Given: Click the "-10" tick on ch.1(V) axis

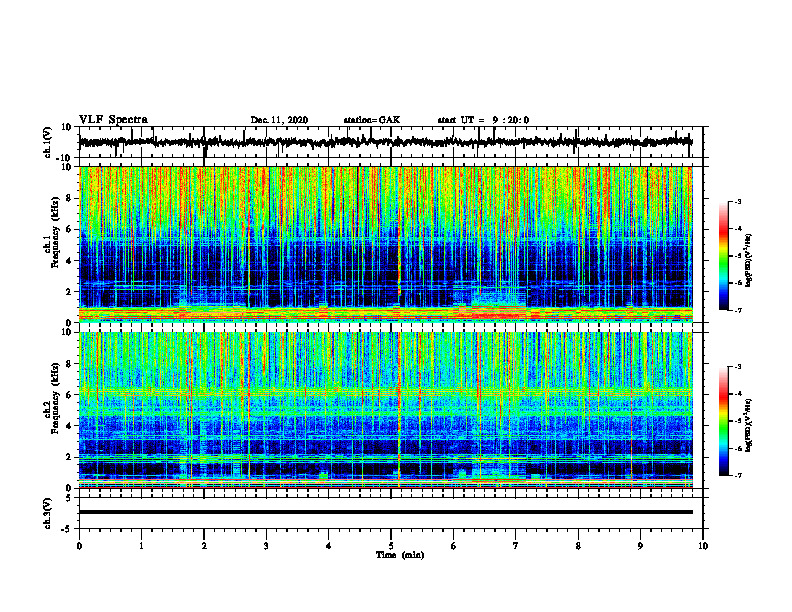Looking at the screenshot, I should point(64,158).
